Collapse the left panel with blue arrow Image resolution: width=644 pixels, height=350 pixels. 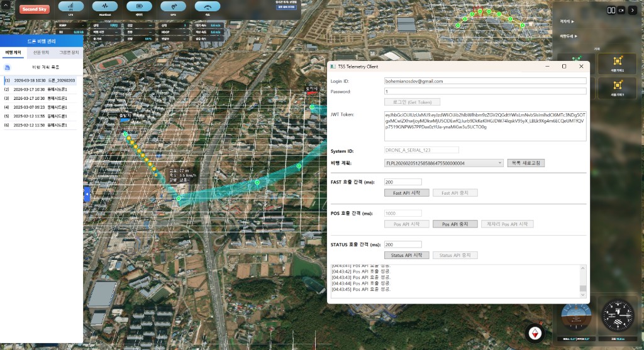[x=87, y=196]
